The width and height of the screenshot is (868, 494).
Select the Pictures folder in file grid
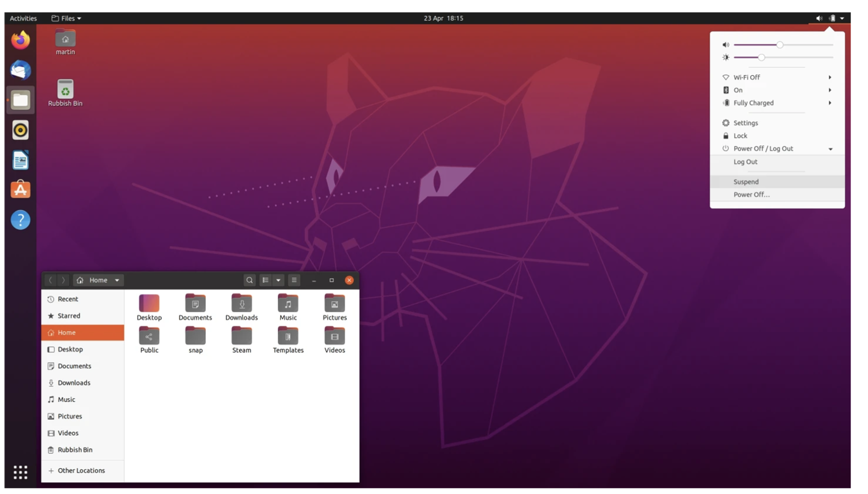(x=335, y=307)
